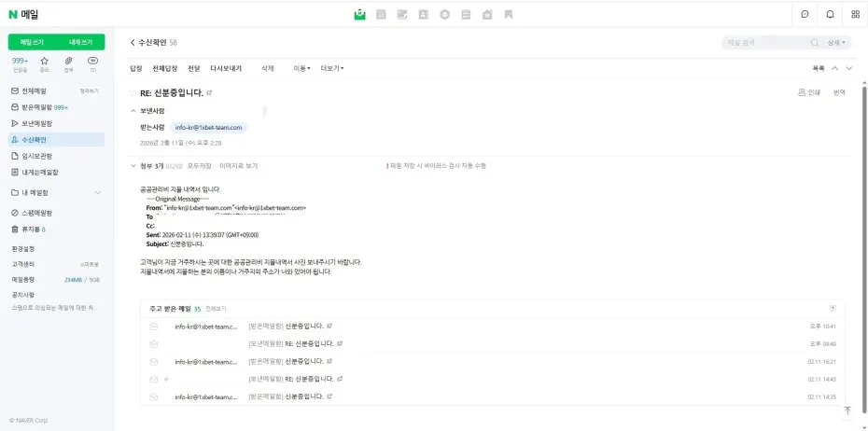Screen dimensions: 868x431
Task: Collapse the attachments (첨부 3개) section
Action: click(x=133, y=165)
